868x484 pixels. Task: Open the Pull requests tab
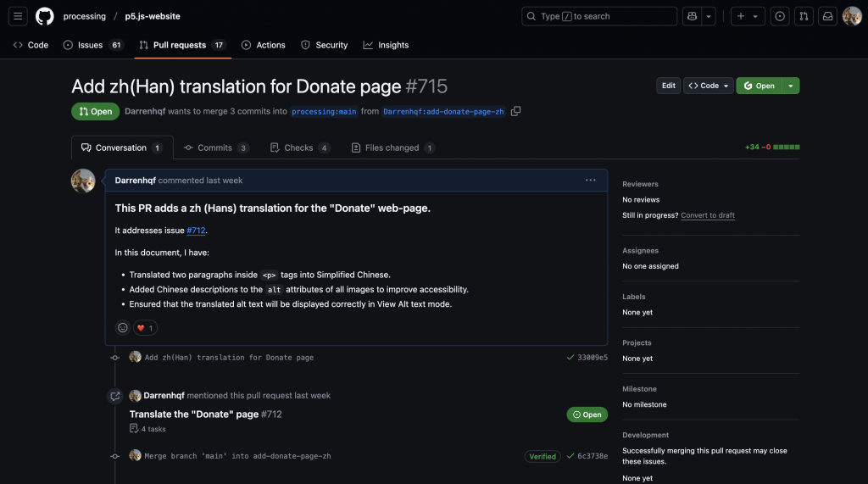183,45
